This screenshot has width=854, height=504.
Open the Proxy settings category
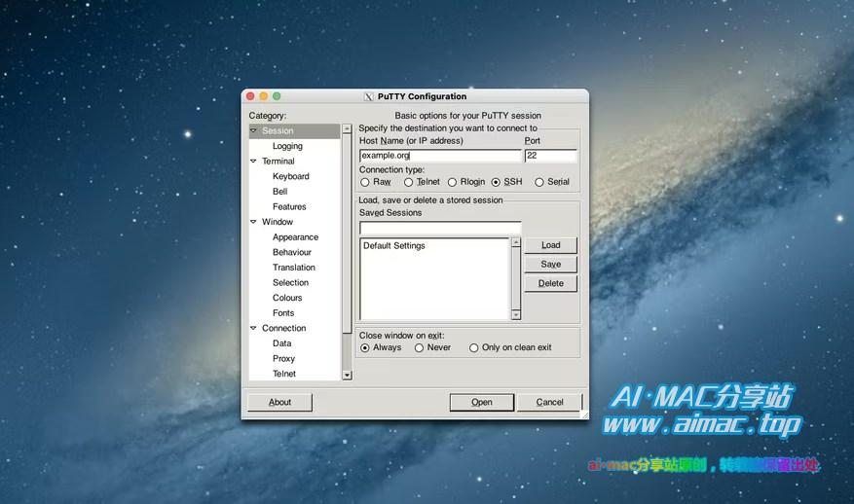coord(283,359)
